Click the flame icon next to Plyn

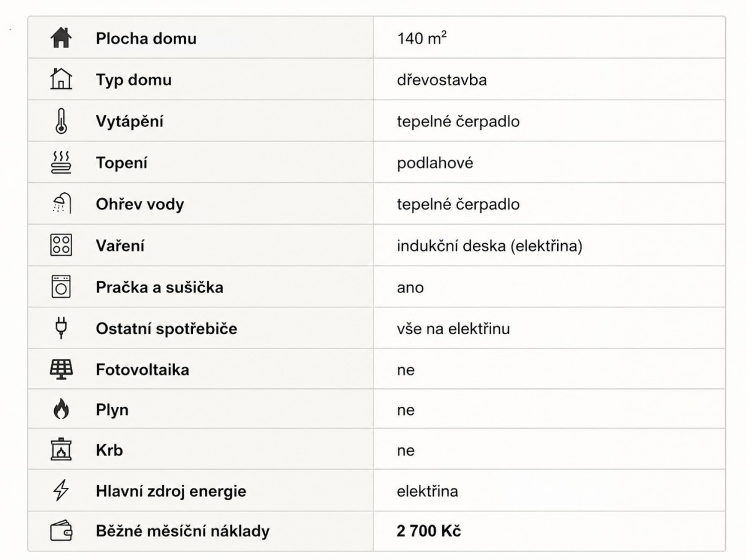click(x=61, y=410)
